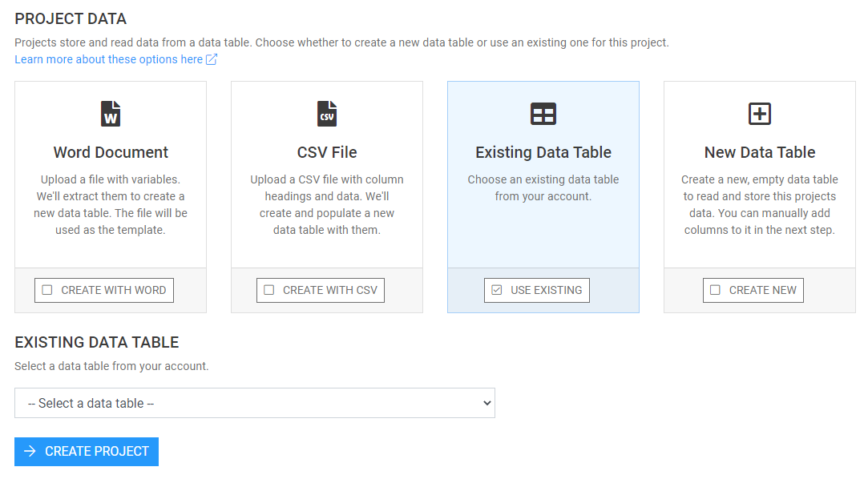Click the Existing Data Table grid icon
Viewport: 868px width, 479px height.
pyautogui.click(x=543, y=114)
